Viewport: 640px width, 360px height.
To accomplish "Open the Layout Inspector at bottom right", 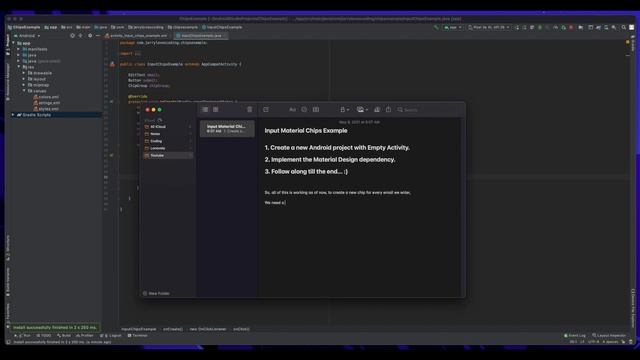I will click(609, 336).
